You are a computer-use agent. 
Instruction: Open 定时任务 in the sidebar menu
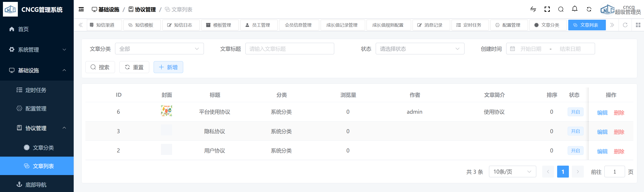[x=36, y=90]
